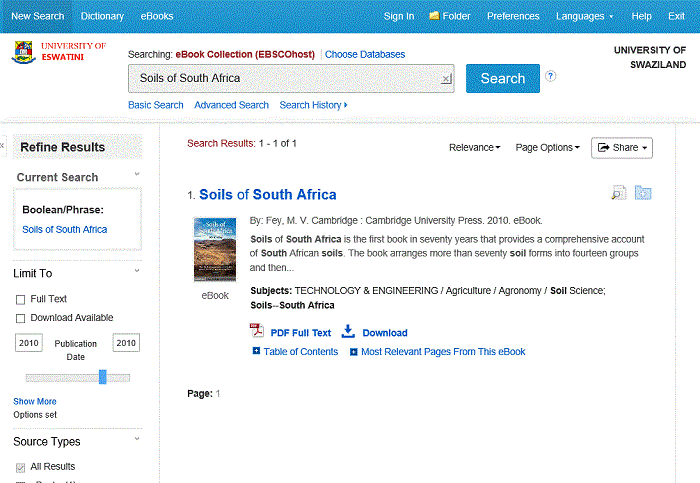Click the University of Eswatini logo
Image resolution: width=700 pixels, height=483 pixels.
pos(58,52)
